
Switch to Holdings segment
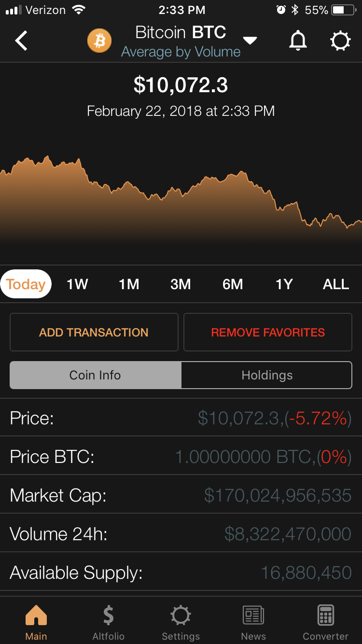[x=267, y=375]
